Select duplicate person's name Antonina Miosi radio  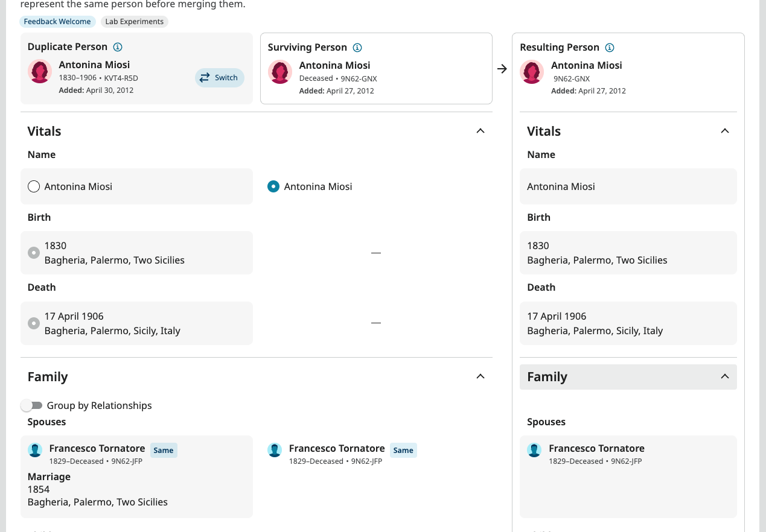34,186
